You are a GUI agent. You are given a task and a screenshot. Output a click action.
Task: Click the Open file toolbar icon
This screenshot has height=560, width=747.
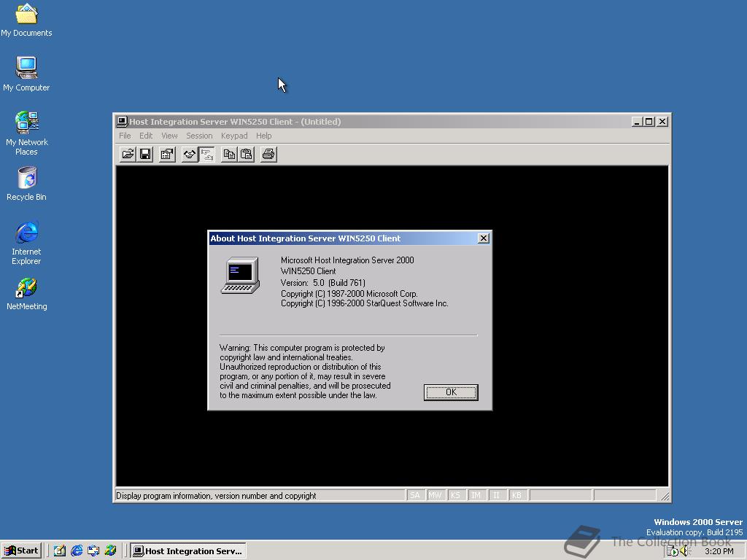(x=128, y=155)
